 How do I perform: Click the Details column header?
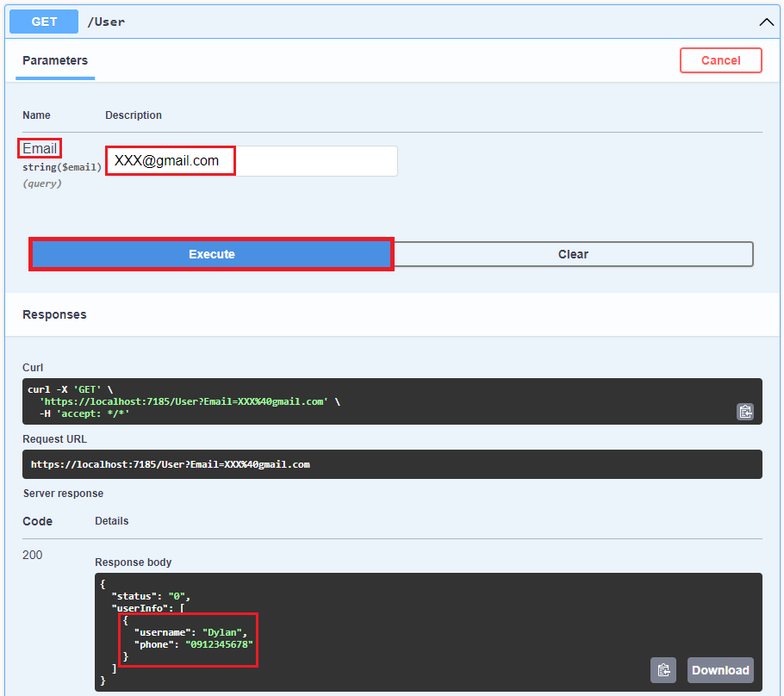point(111,521)
